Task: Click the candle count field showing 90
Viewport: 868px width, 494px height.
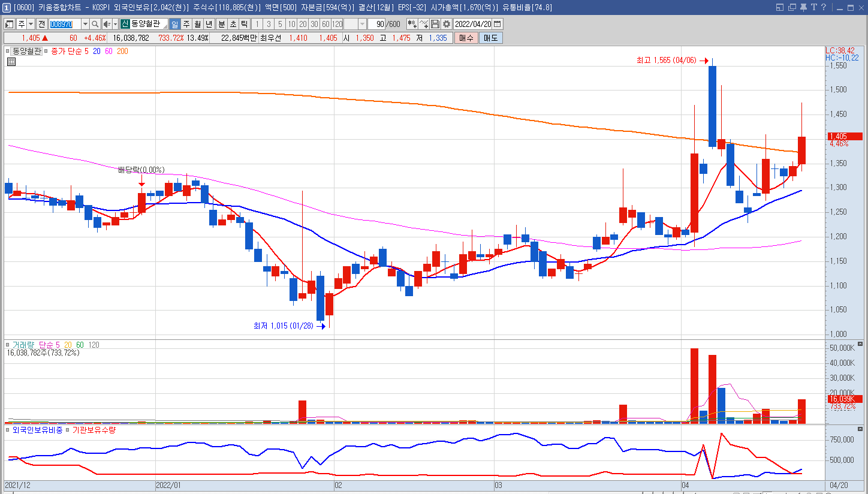Action: pyautogui.click(x=376, y=24)
